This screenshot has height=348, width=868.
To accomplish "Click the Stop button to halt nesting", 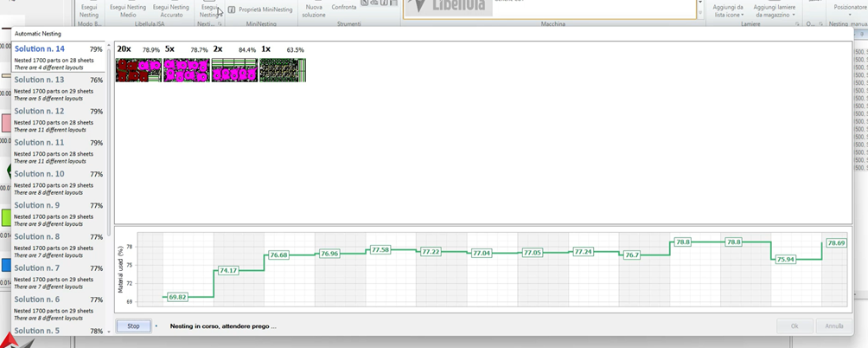I will [x=133, y=326].
